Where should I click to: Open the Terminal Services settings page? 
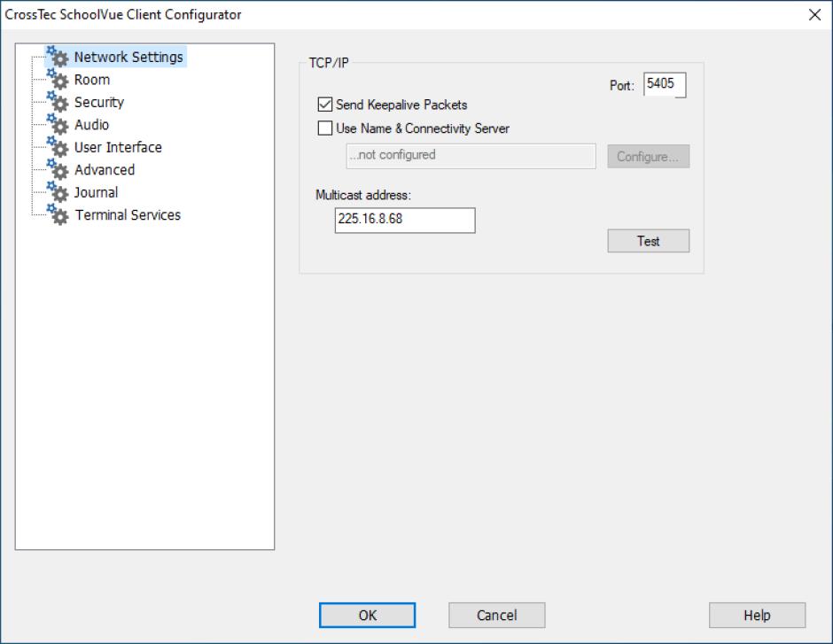coord(128,215)
